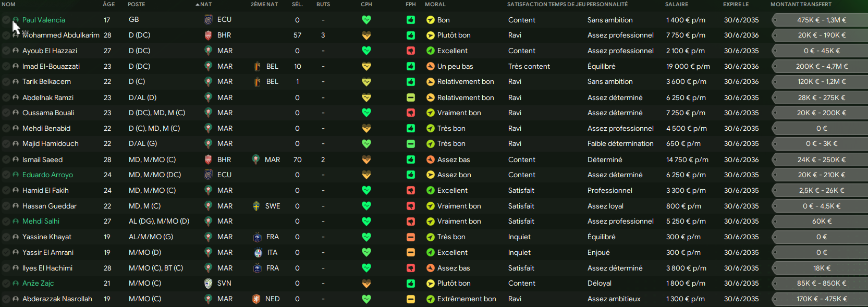868x307 pixels.
Task: Sort players by the SALAIRE column header
Action: pyautogui.click(x=677, y=4)
